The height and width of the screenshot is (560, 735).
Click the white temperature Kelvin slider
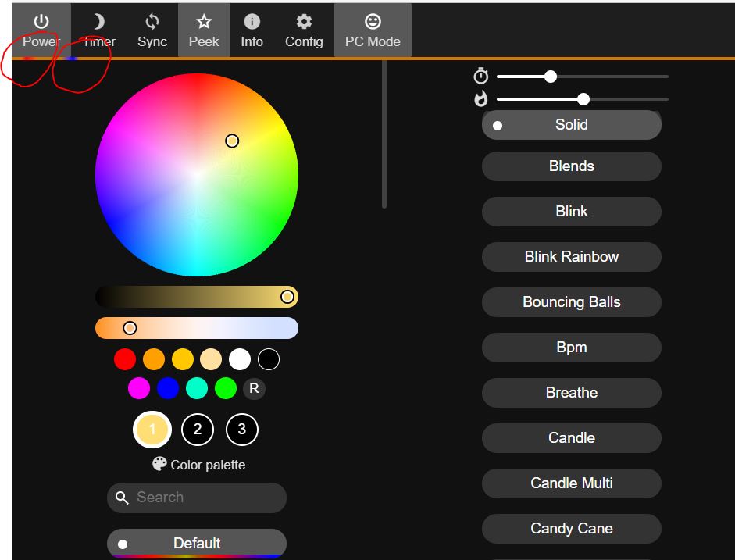coord(197,328)
